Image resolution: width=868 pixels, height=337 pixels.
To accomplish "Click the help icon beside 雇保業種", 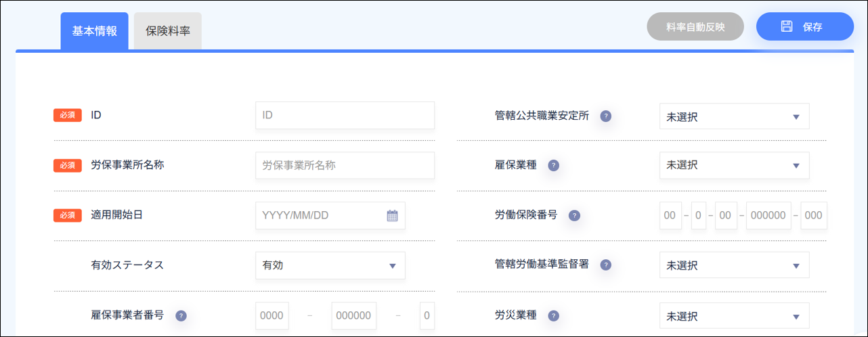I will [553, 165].
